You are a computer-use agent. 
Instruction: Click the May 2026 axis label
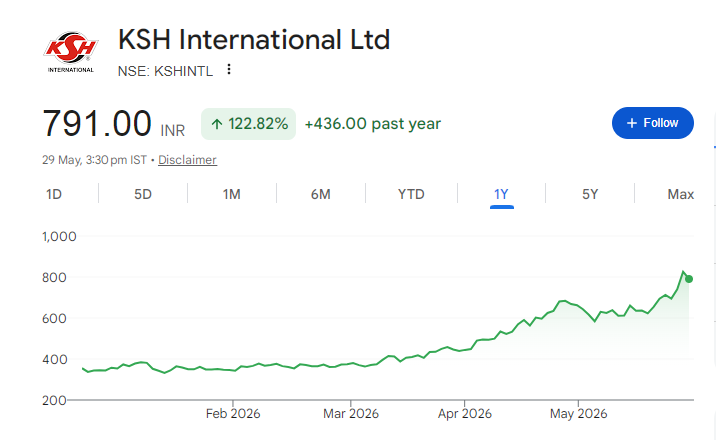pos(579,414)
